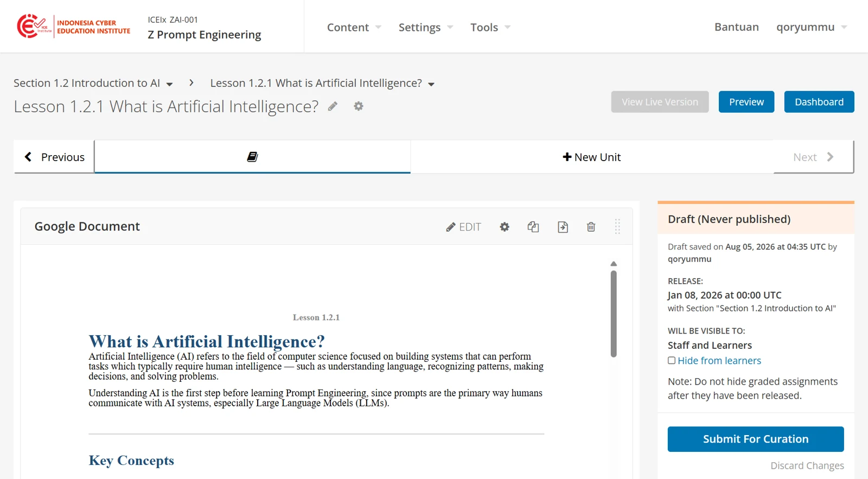Open the Tools menu
This screenshot has height=479, width=868.
(x=490, y=27)
